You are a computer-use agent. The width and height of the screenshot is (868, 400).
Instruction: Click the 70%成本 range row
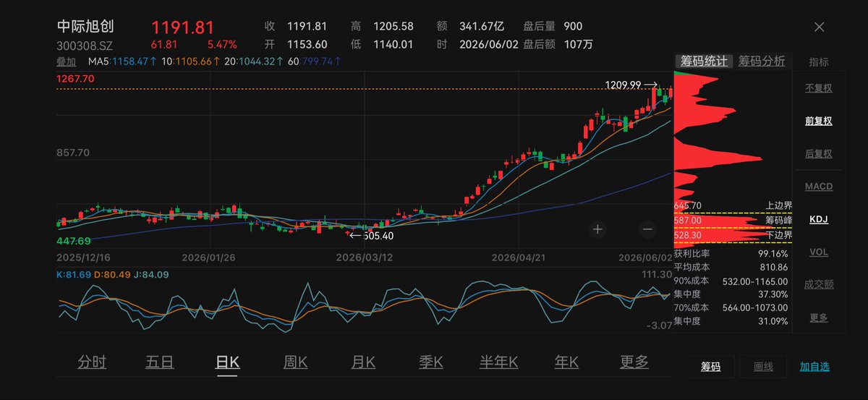click(x=731, y=307)
